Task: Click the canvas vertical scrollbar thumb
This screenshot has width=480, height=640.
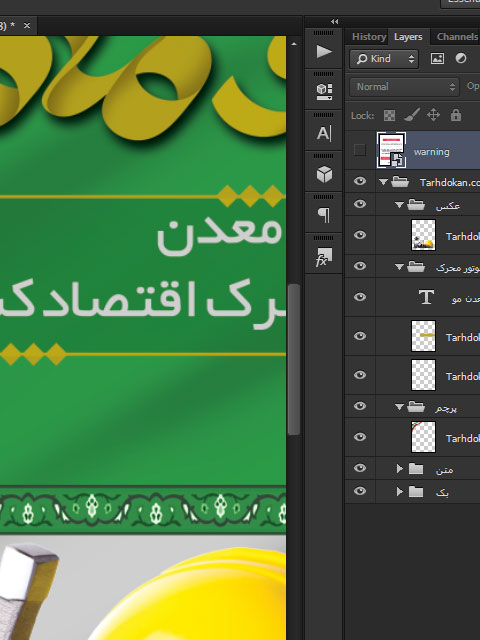Action: 294,360
